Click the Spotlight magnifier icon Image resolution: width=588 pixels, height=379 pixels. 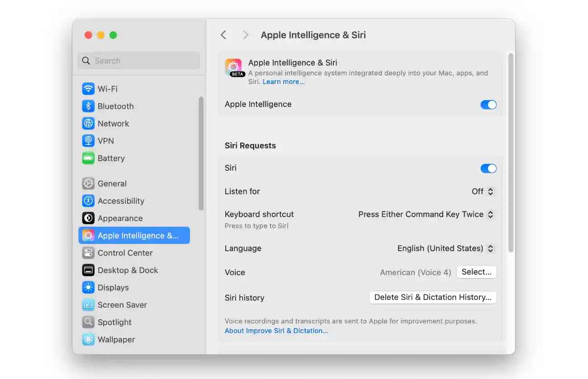pos(88,322)
